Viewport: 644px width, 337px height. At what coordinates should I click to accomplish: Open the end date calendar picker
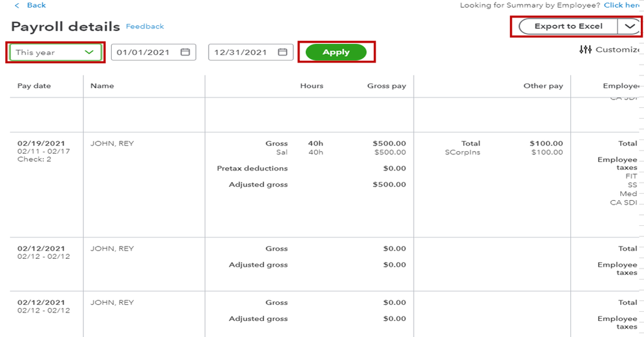(x=282, y=52)
